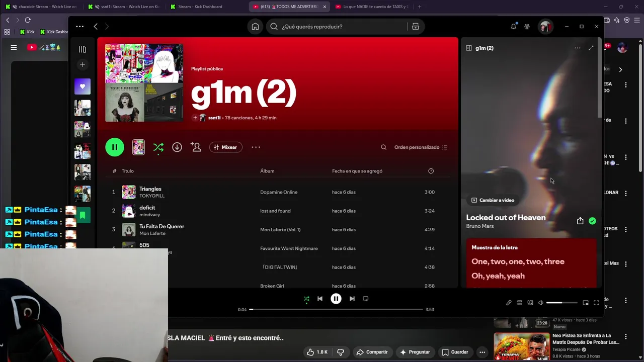Adjust Spotify volume slider

click(x=562, y=303)
